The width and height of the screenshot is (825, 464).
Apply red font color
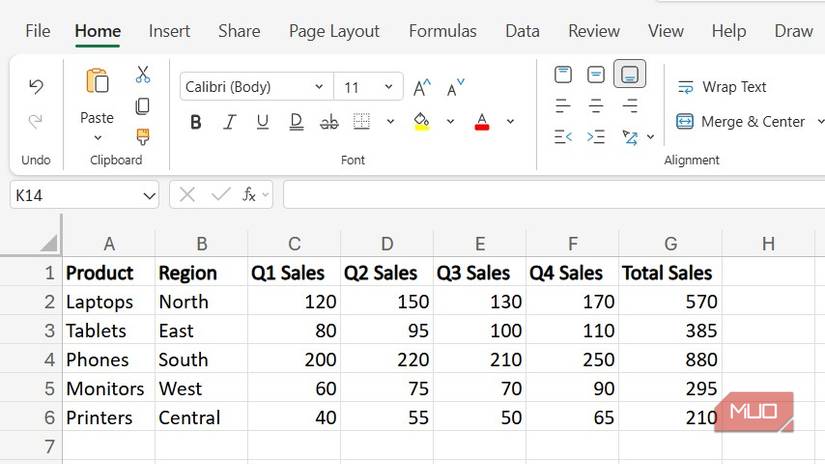click(482, 122)
